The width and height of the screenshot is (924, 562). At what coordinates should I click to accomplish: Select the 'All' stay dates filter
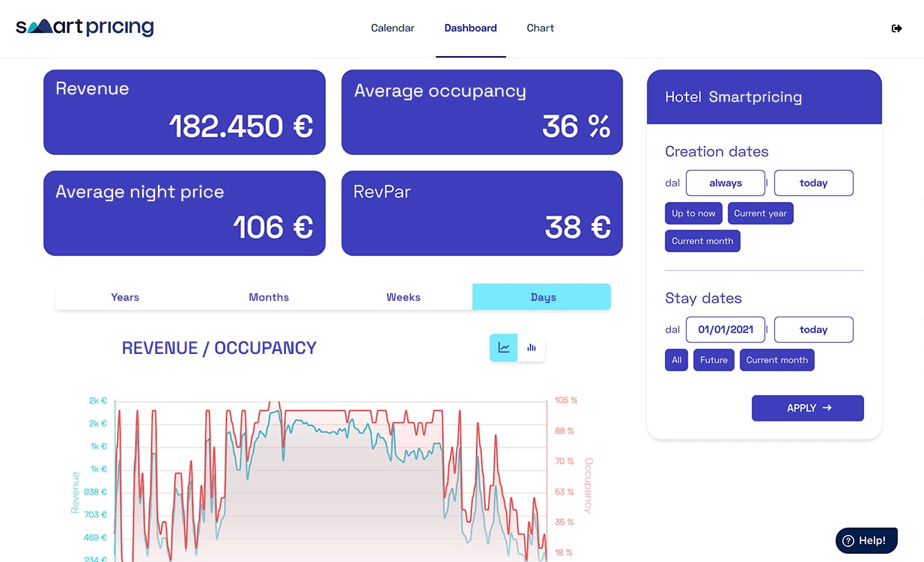tap(676, 360)
